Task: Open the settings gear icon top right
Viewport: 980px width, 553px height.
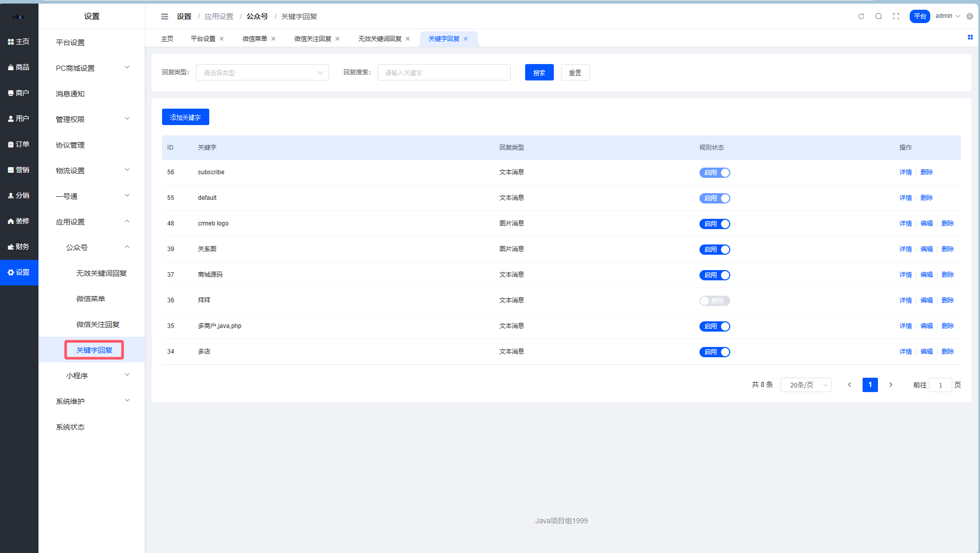Action: (970, 16)
